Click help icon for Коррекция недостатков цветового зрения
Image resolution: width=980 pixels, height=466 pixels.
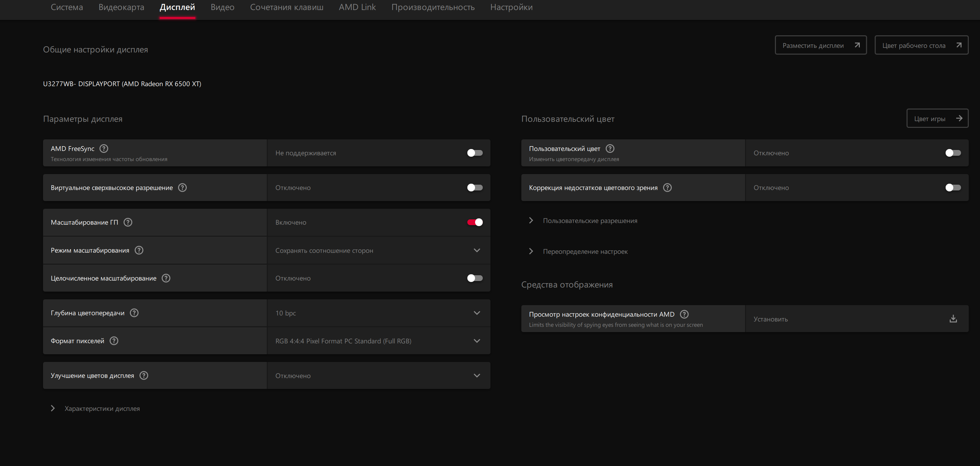coord(667,187)
